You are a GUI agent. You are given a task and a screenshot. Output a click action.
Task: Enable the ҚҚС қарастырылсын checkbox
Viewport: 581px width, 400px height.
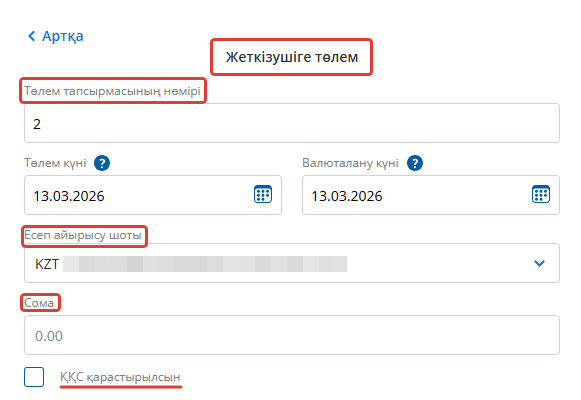tap(34, 377)
